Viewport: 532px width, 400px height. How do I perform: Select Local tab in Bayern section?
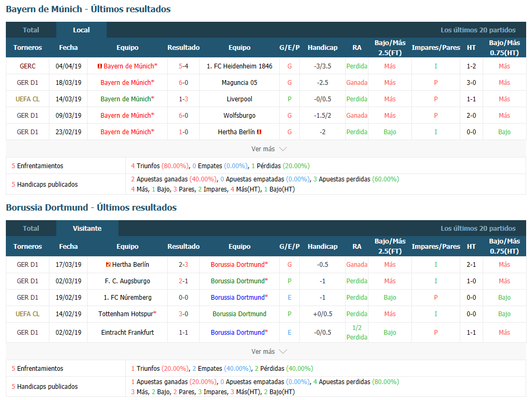point(81,30)
